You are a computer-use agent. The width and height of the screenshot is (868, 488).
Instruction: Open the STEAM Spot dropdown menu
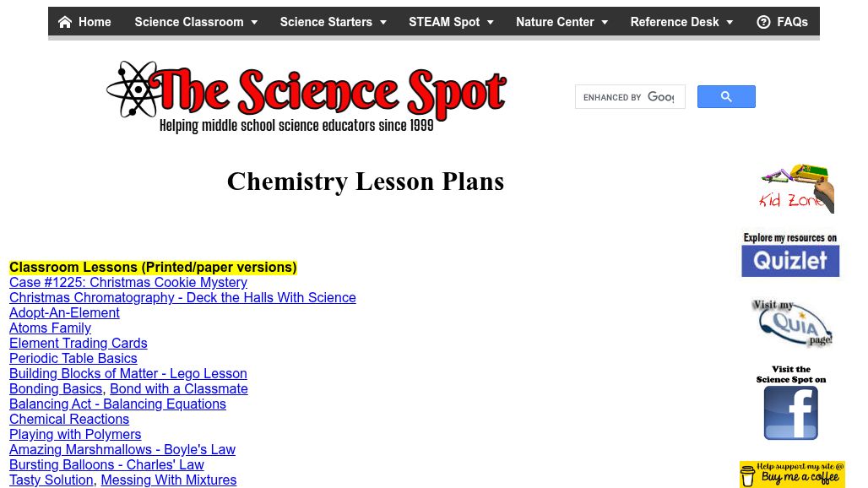[451, 22]
